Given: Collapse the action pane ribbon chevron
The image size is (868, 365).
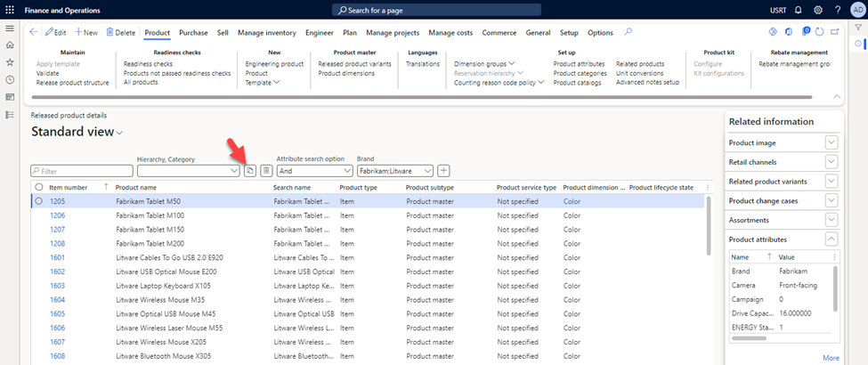Looking at the screenshot, I should 837,96.
